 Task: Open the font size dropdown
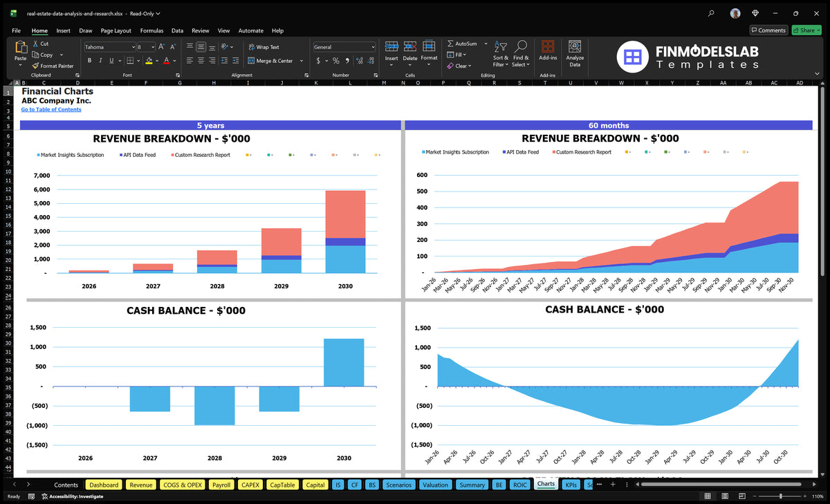tap(152, 47)
